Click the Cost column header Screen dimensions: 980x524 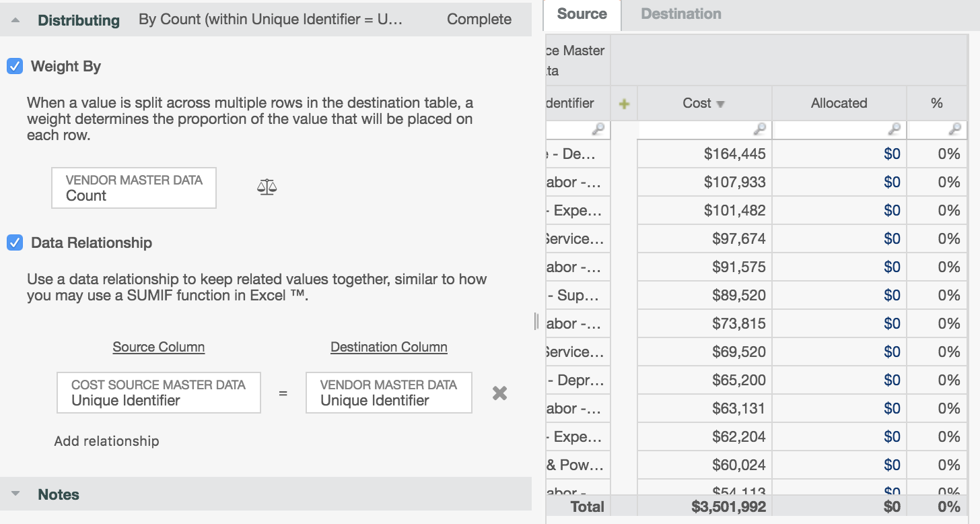[704, 103]
